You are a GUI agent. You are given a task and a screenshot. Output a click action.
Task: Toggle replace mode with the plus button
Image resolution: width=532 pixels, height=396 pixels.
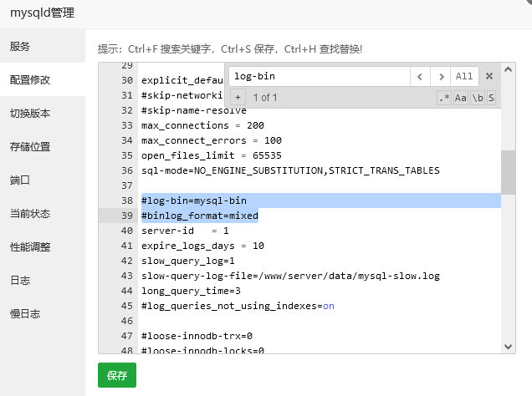238,98
